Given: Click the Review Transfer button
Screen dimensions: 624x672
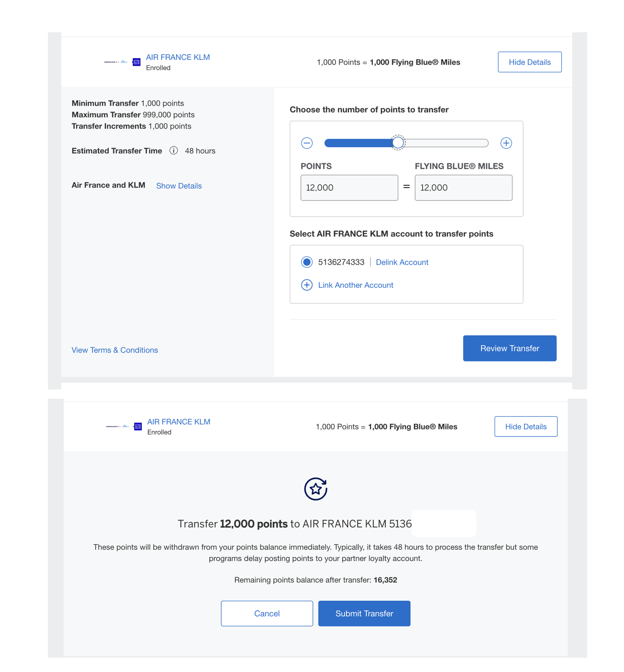Looking at the screenshot, I should (x=509, y=348).
